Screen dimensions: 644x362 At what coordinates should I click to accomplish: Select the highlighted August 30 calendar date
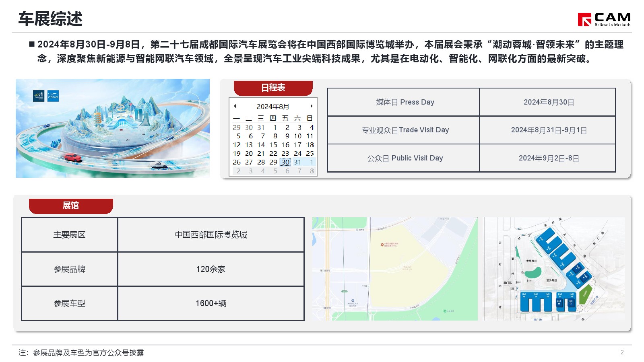[x=285, y=162]
